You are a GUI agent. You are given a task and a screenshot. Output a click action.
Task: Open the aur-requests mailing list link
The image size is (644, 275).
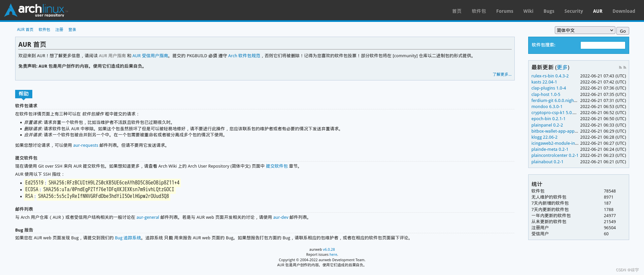point(86,145)
